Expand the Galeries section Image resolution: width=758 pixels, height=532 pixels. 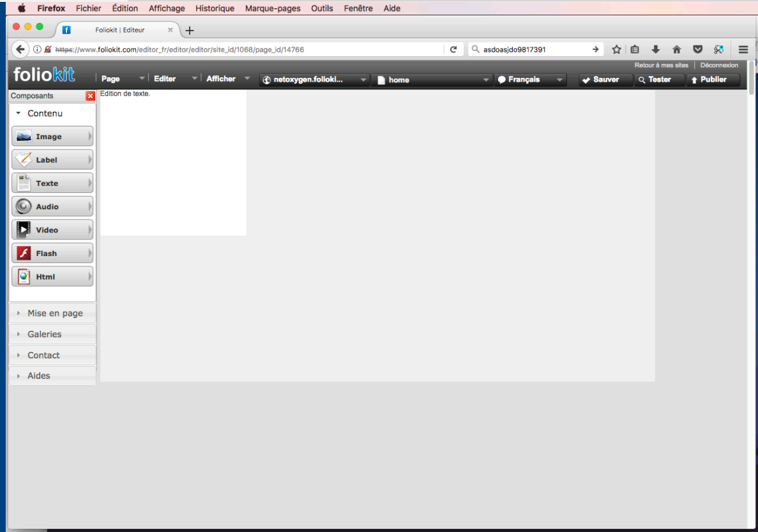pos(44,334)
